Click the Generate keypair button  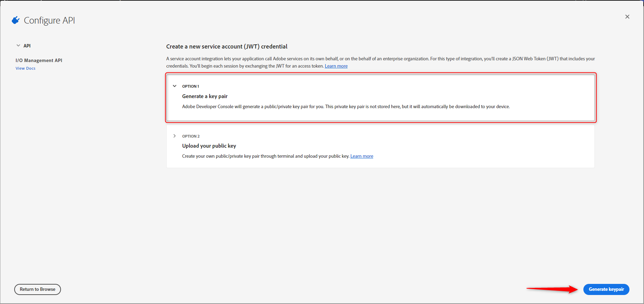point(606,289)
